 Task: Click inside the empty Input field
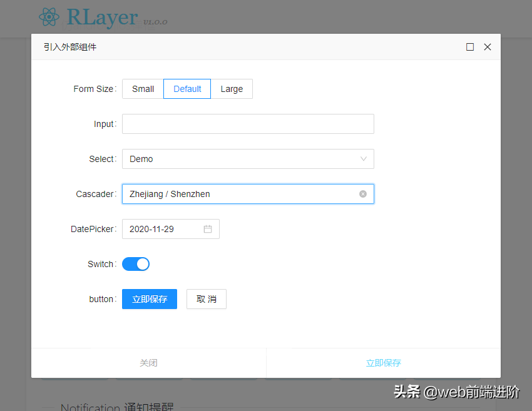click(x=248, y=124)
